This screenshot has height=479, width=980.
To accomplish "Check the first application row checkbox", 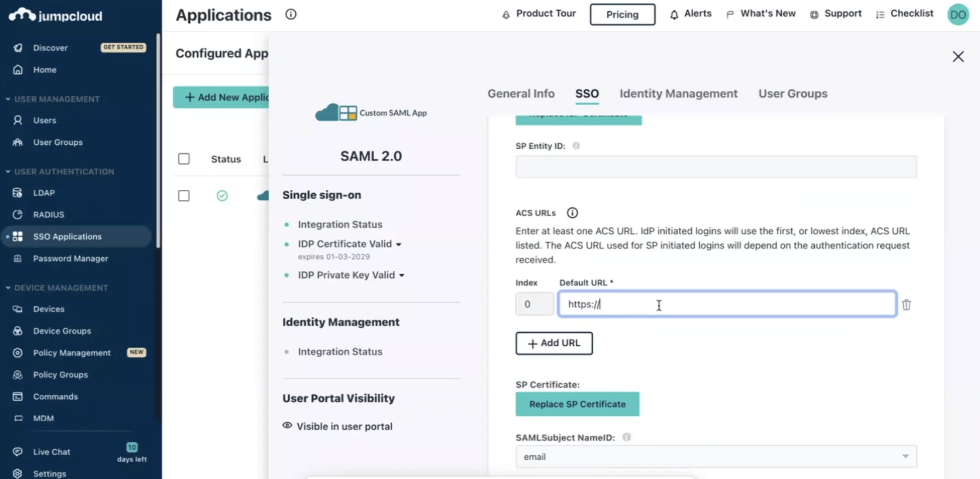I will [184, 196].
